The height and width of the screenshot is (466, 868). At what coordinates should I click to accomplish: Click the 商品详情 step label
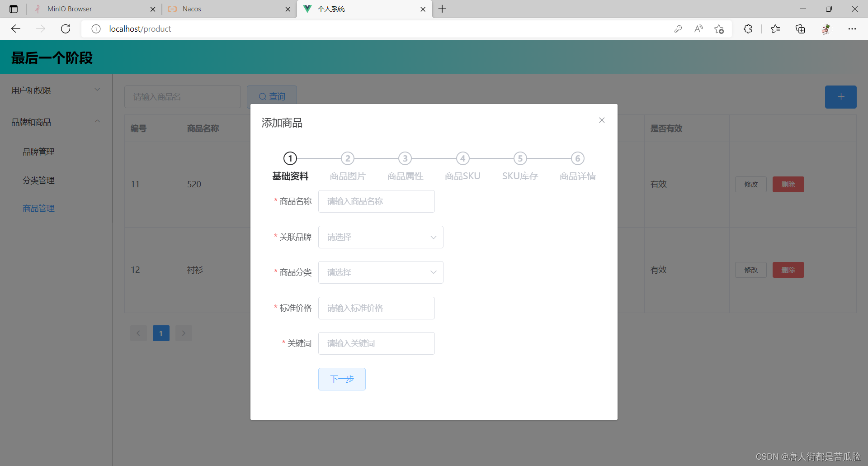(x=578, y=176)
